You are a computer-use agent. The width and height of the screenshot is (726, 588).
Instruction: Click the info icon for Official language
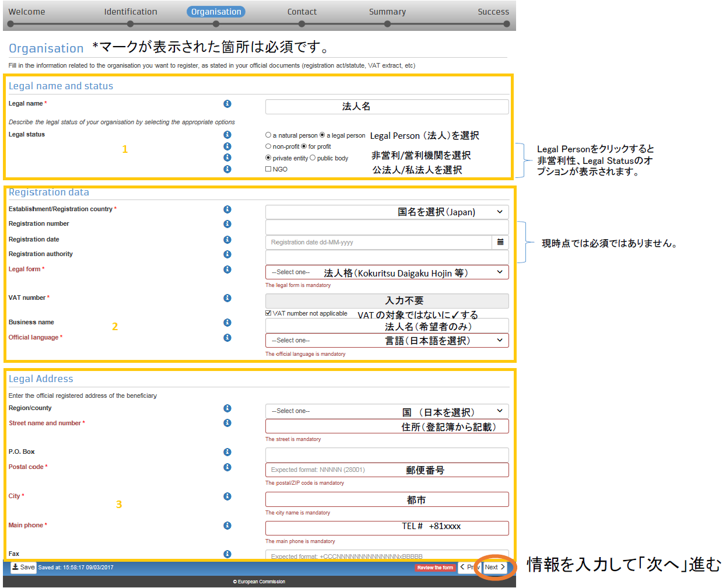click(227, 338)
